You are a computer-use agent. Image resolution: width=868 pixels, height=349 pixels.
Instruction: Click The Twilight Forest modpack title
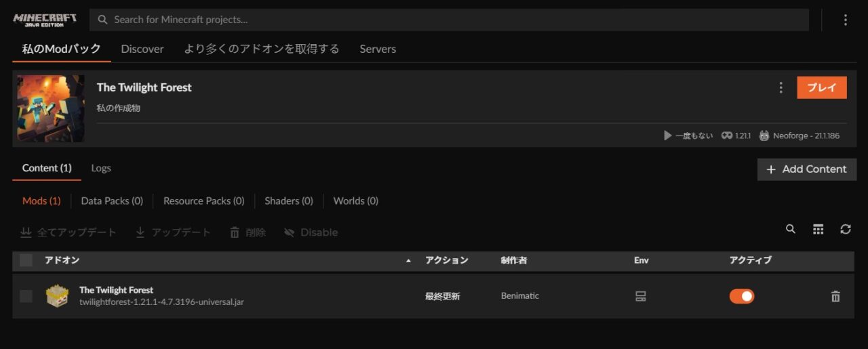point(144,87)
